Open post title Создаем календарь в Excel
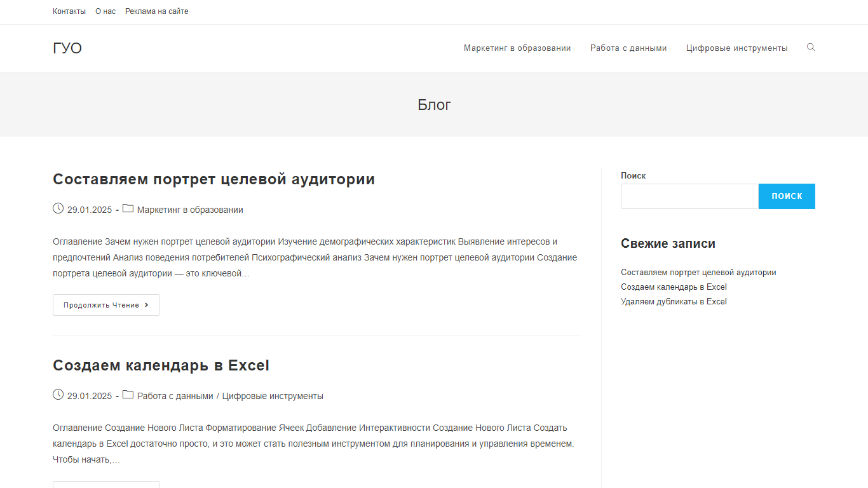Viewport: 868px width, 488px height. [161, 365]
